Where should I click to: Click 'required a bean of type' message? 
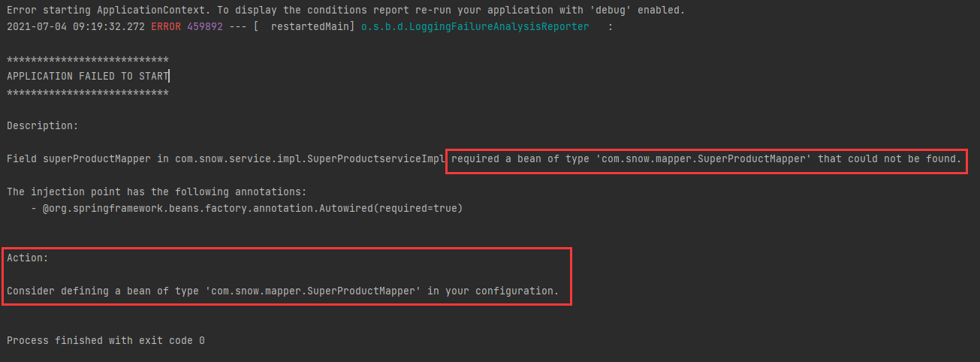(706, 158)
